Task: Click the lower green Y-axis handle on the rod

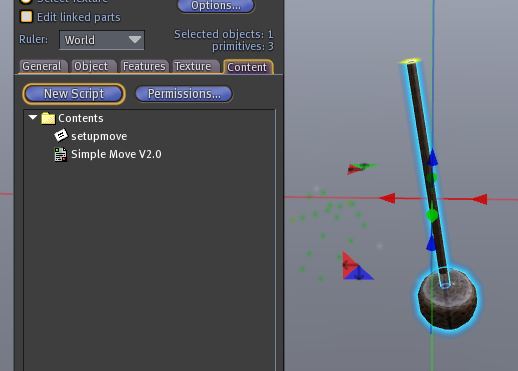Action: point(432,215)
